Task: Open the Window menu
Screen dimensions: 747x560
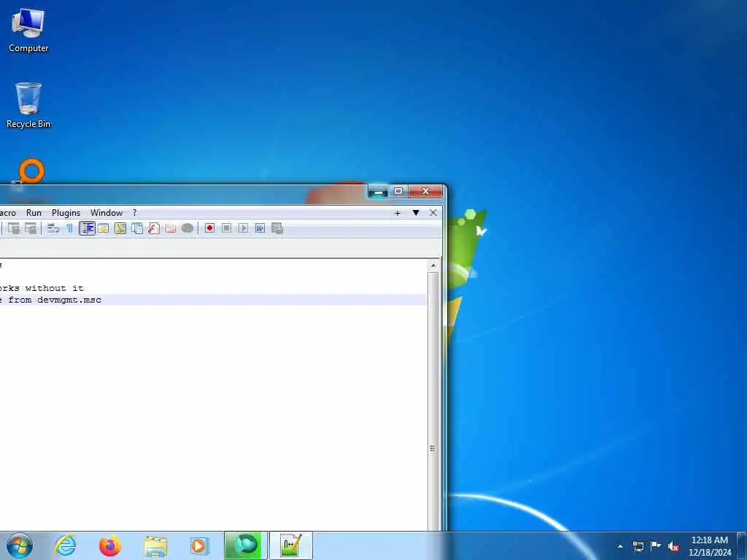Action: tap(107, 213)
